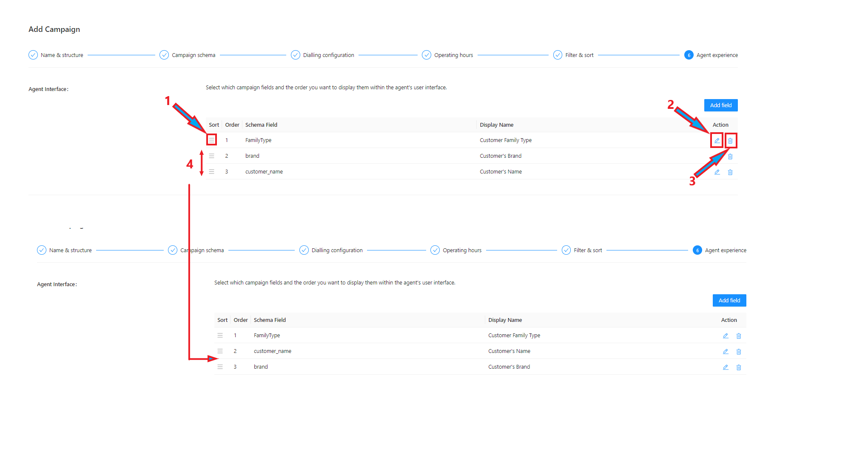Click the check icon for lower Name & structure step
This screenshot has height=472, width=868.
(x=42, y=250)
